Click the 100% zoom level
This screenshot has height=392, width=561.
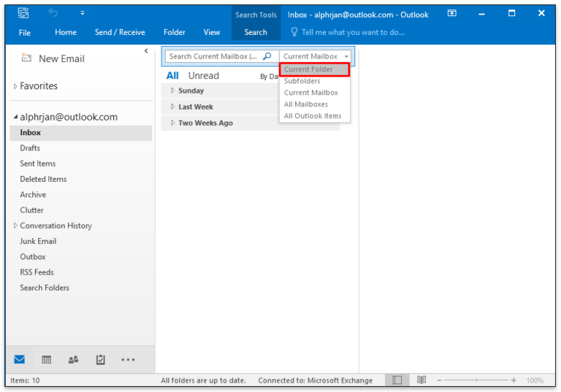pyautogui.click(x=535, y=380)
